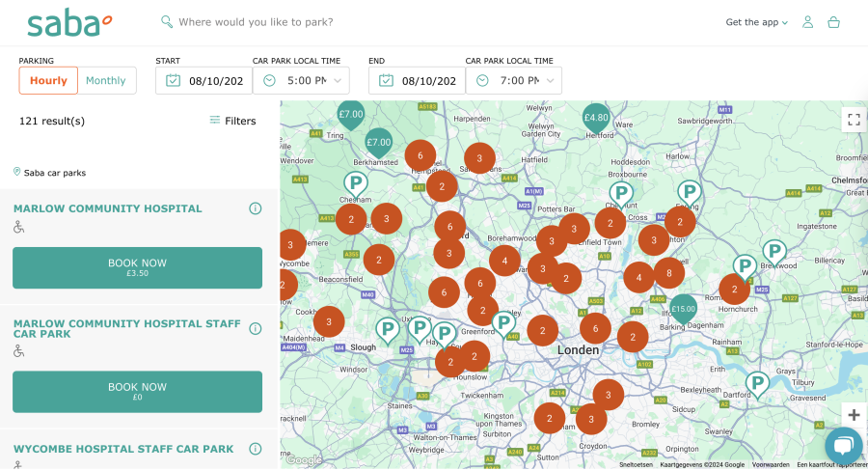Viewport: 868px width, 470px height.
Task: Click the parking pin near Dartford
Action: pyautogui.click(x=757, y=385)
